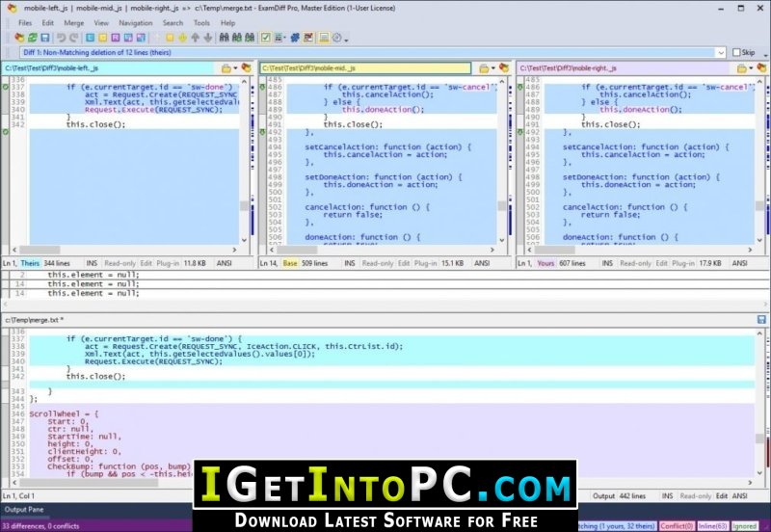Open folder browse icon for middle pane

[484, 68]
